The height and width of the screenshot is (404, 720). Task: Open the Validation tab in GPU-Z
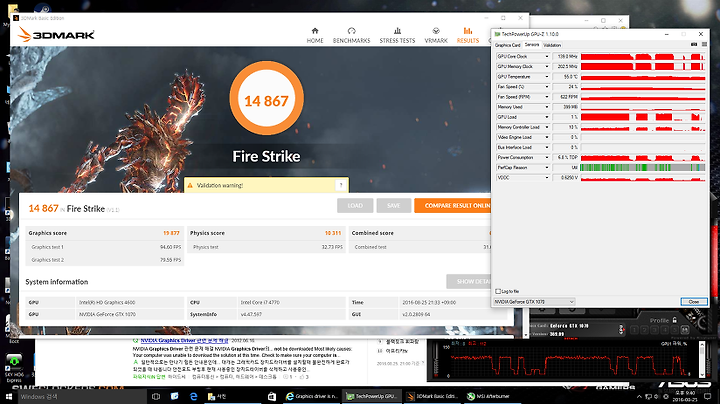552,45
